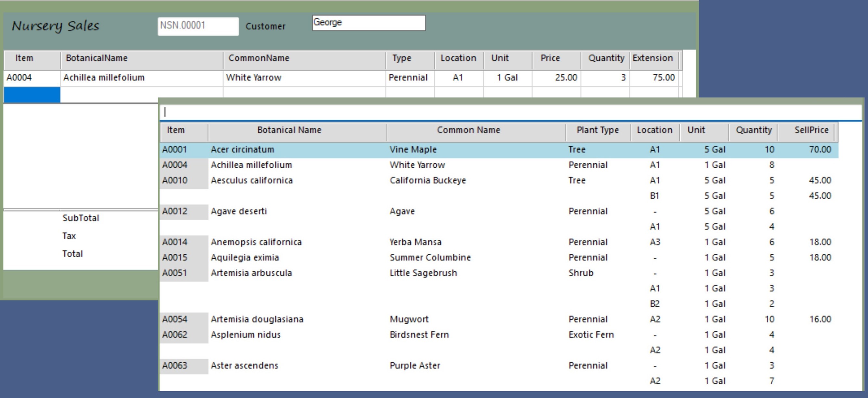Choose Summer Columbine row
This screenshot has height=398, width=868.
pyautogui.click(x=430, y=258)
